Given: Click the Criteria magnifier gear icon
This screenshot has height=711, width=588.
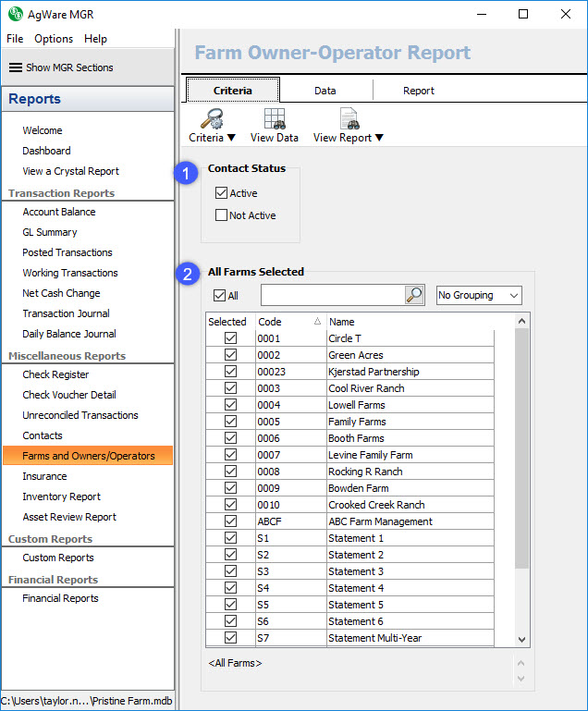Looking at the screenshot, I should pos(212,118).
